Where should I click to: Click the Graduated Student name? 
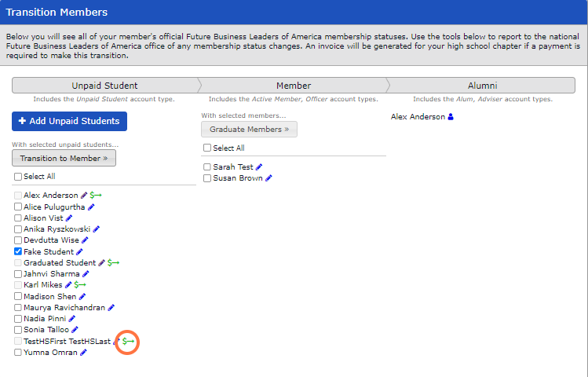[x=60, y=263]
